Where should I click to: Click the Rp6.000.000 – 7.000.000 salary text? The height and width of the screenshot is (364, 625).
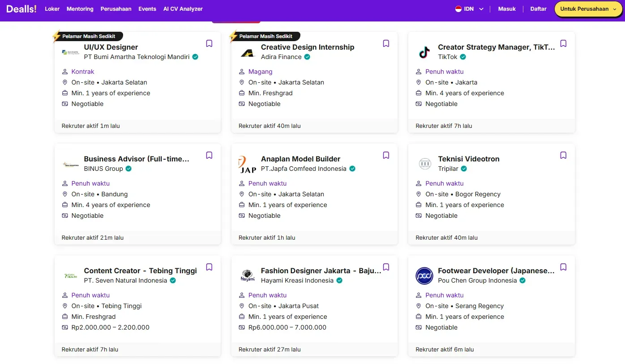click(x=287, y=327)
